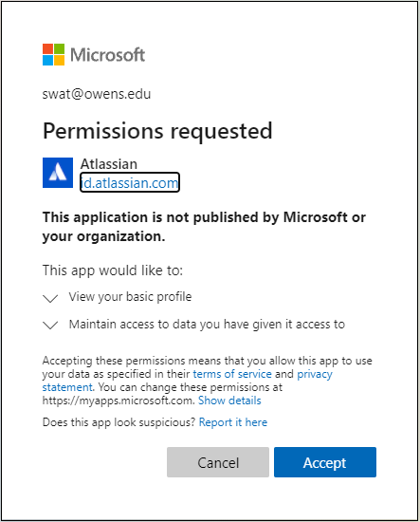Click the Permissions requested heading
Viewport: 420px width, 522px height.
[157, 131]
